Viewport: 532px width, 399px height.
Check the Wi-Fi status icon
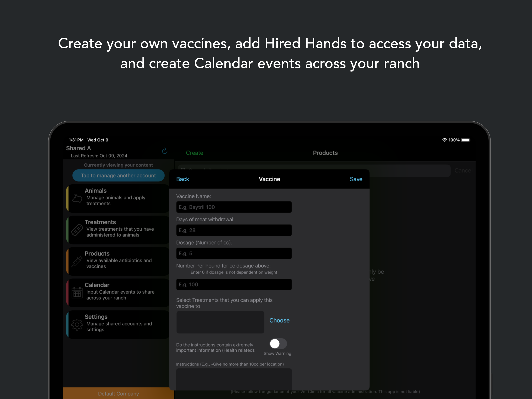click(x=444, y=140)
